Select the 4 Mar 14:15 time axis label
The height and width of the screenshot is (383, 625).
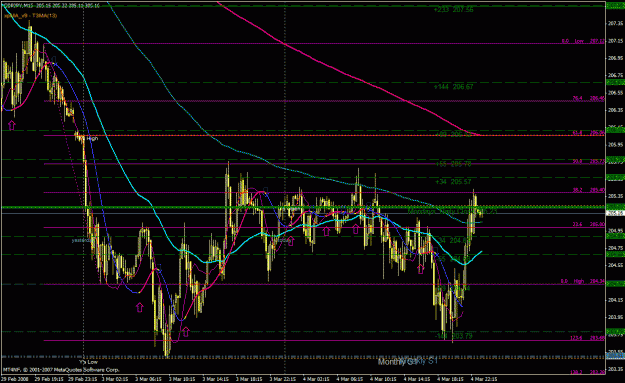(x=417, y=379)
